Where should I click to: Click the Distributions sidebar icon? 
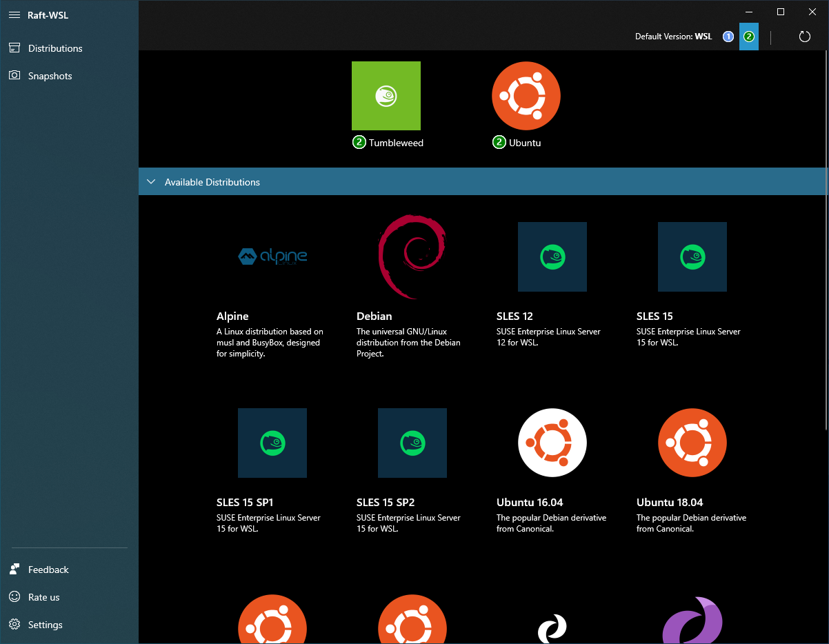pyautogui.click(x=14, y=48)
